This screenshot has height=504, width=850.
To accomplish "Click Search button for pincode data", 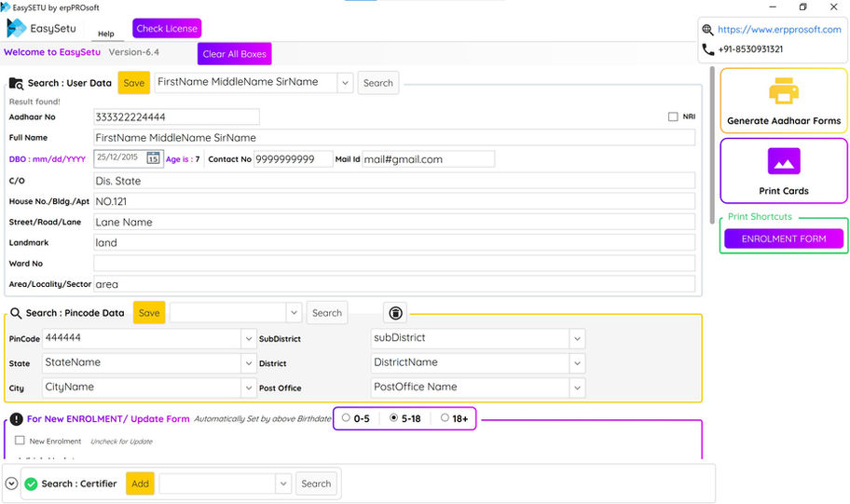I will pyautogui.click(x=327, y=313).
